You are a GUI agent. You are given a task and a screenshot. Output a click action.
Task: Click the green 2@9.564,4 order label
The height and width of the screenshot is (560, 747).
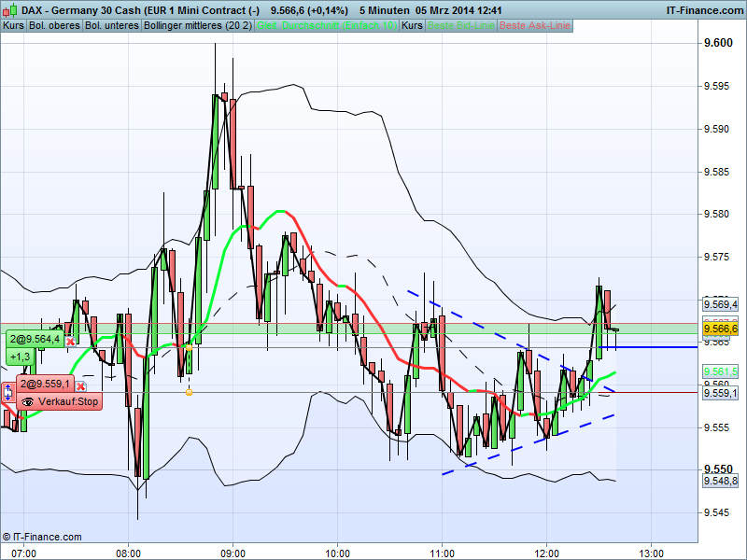(x=35, y=339)
